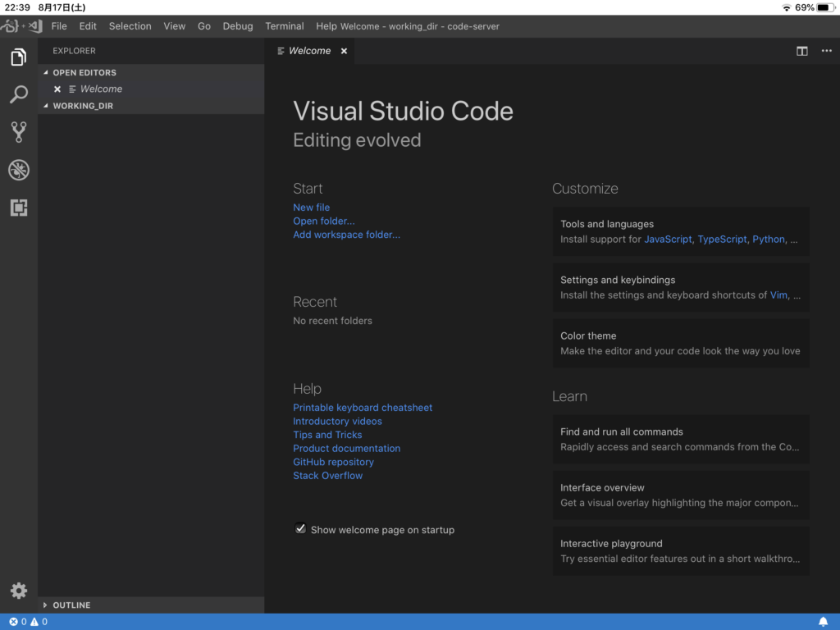
Task: Open the File menu
Action: [59, 26]
